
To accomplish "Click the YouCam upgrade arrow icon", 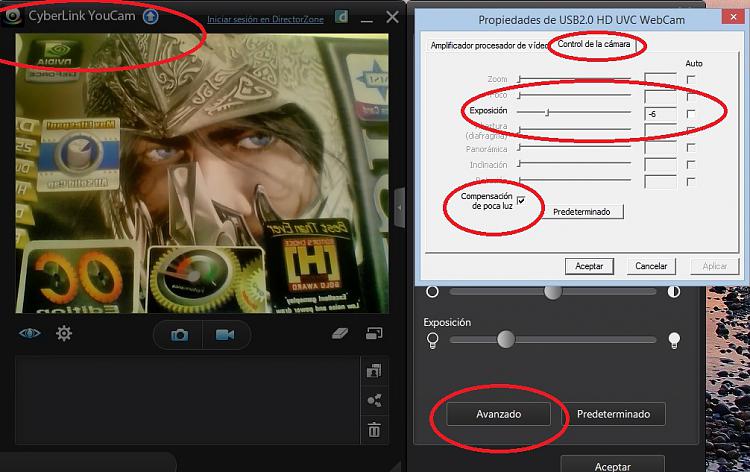I will tap(151, 16).
